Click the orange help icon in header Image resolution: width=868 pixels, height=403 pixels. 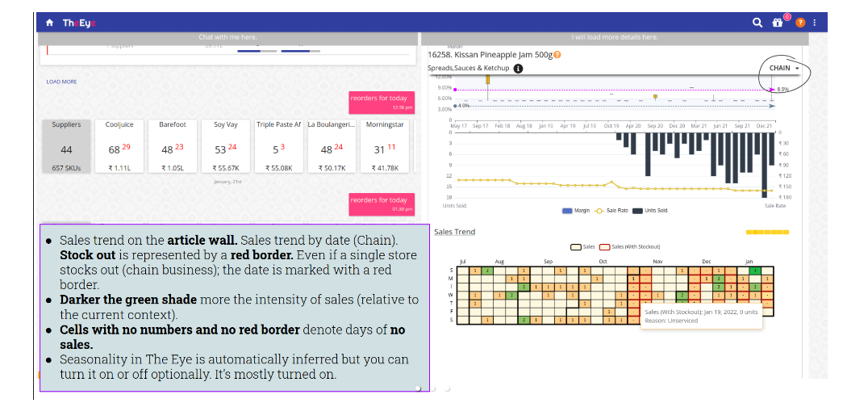coord(800,23)
